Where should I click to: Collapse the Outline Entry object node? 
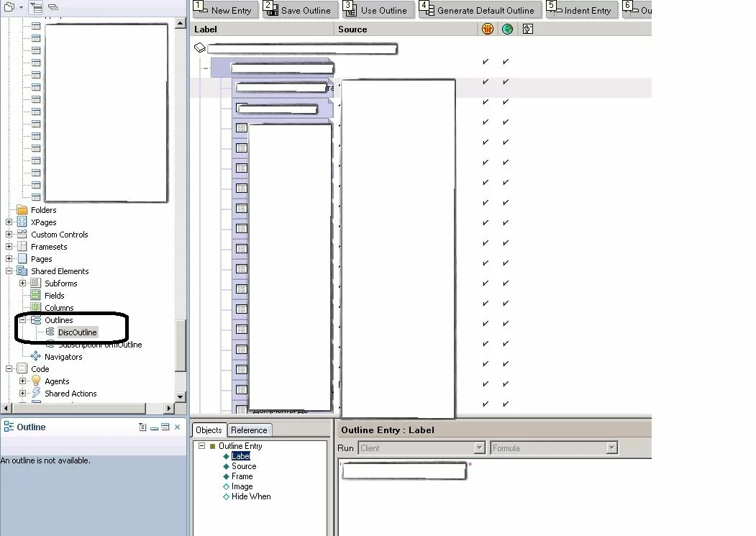[x=201, y=446]
